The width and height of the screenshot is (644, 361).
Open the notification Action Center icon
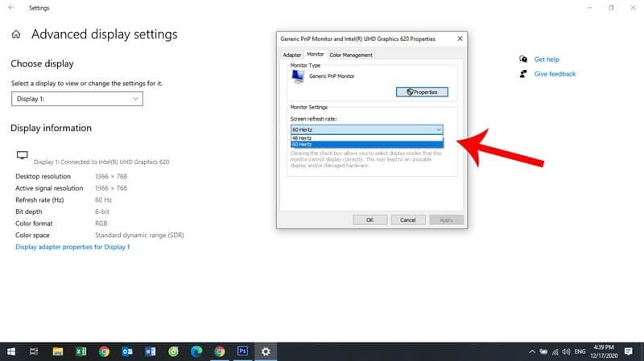coord(629,351)
